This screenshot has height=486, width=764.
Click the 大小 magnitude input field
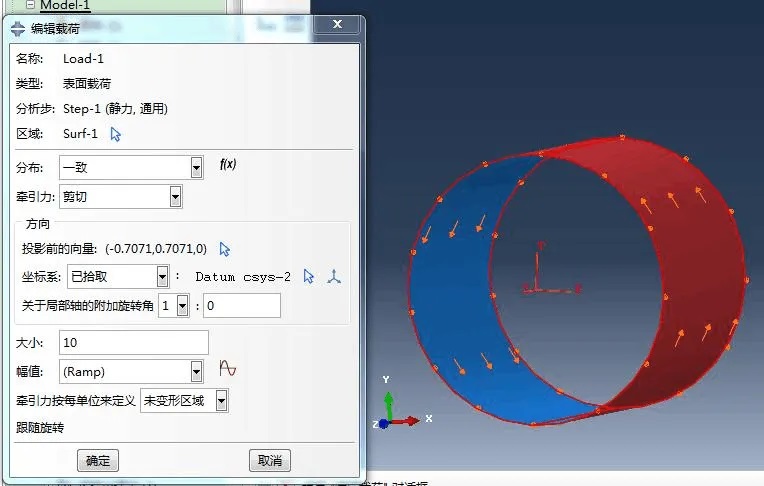pyautogui.click(x=133, y=342)
